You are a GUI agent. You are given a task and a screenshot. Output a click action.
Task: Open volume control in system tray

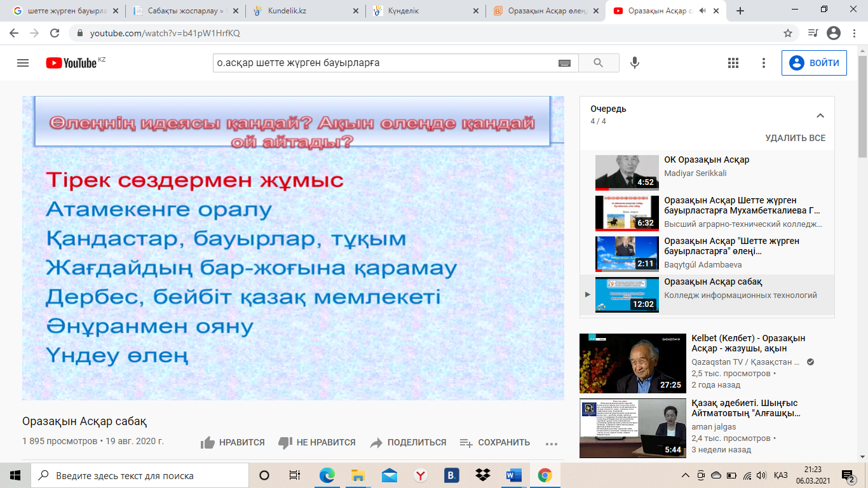click(x=762, y=475)
